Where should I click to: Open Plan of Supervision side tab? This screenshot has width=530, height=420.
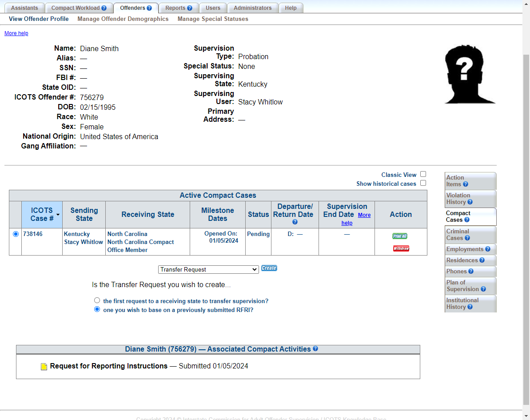pyautogui.click(x=470, y=286)
